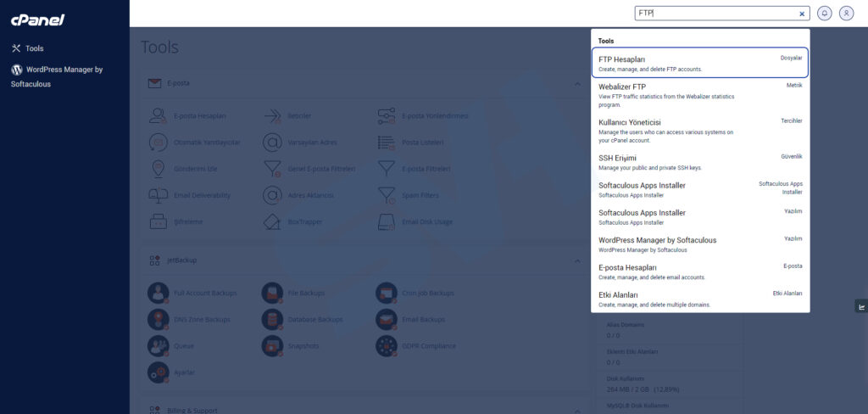Select Kullanıcı Yöneticisi search result
This screenshot has width=868, height=414.
(699, 131)
